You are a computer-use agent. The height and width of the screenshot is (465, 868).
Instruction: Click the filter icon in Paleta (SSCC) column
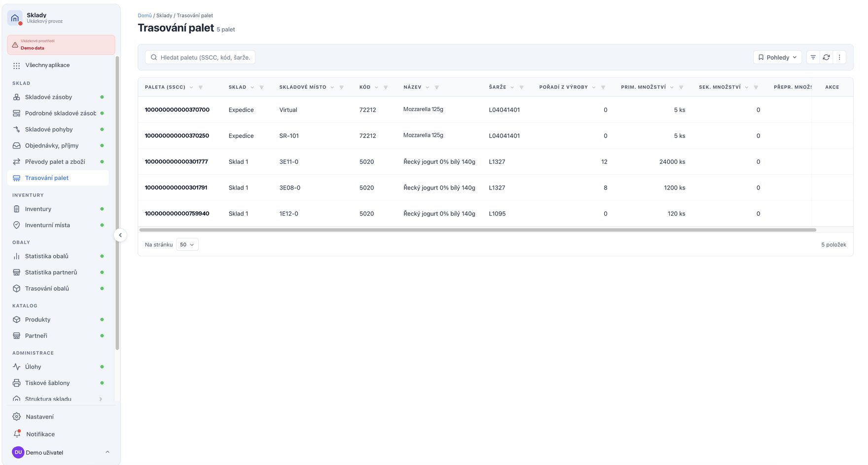coord(201,87)
